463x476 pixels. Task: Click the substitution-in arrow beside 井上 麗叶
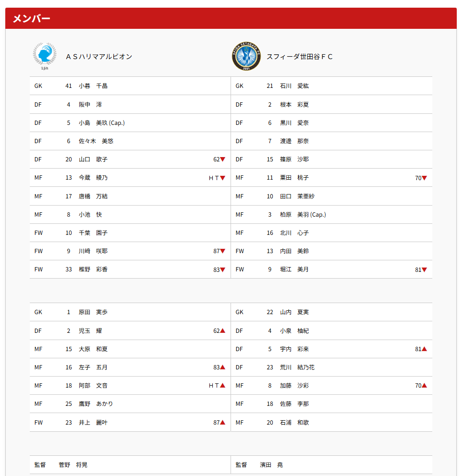[222, 423]
